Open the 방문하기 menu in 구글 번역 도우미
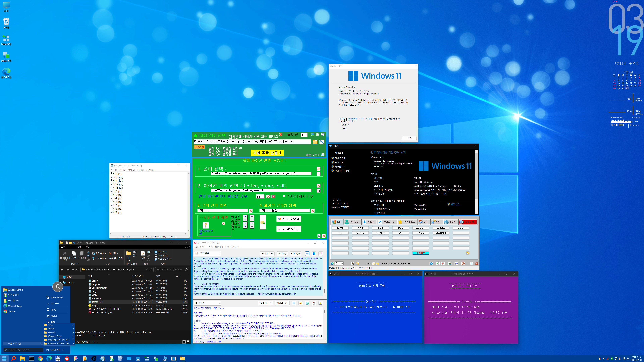The height and width of the screenshot is (362, 644). point(219,247)
